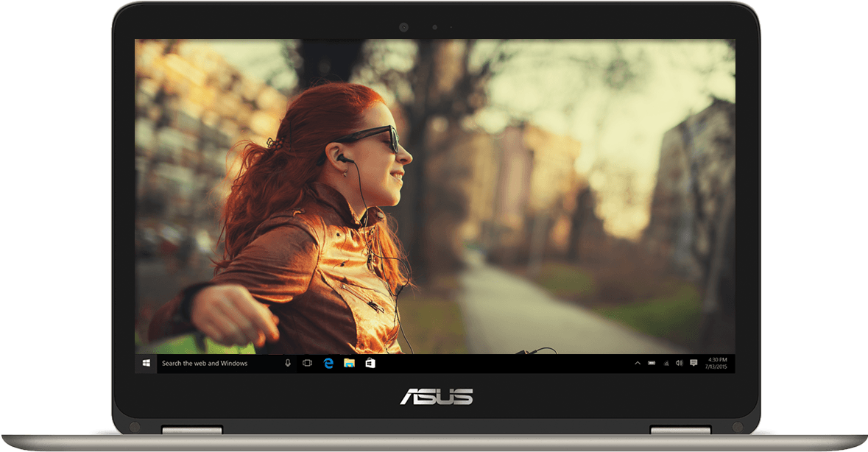Click the 7/13/2015 date in the tray
The height and width of the screenshot is (452, 868).
pyautogui.click(x=717, y=367)
